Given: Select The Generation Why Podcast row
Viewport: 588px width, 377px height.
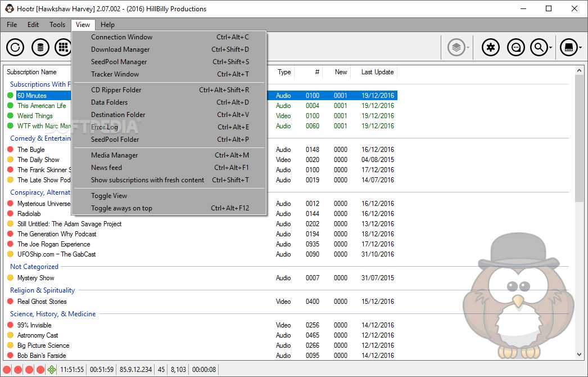Looking at the screenshot, I should coord(57,234).
